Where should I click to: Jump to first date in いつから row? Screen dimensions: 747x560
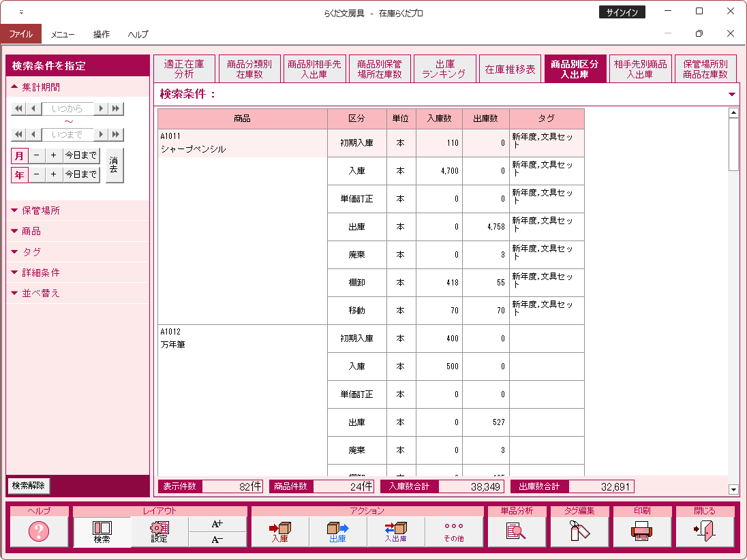[18, 108]
